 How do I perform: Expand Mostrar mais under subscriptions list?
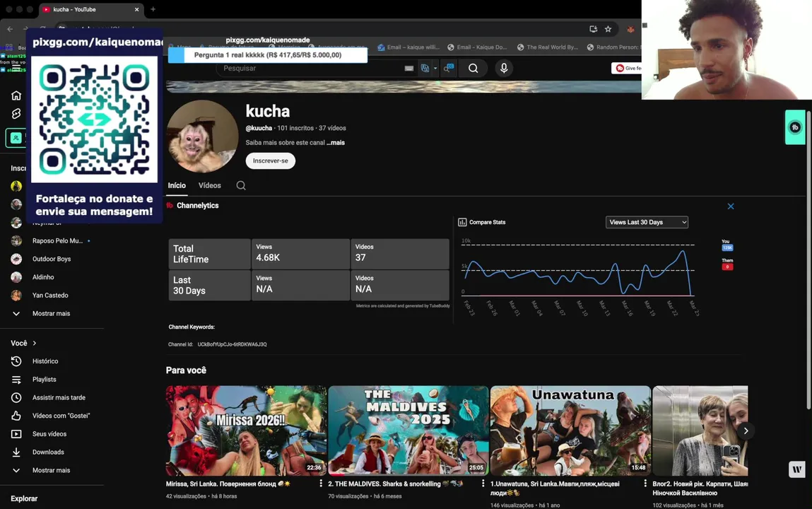pos(52,313)
